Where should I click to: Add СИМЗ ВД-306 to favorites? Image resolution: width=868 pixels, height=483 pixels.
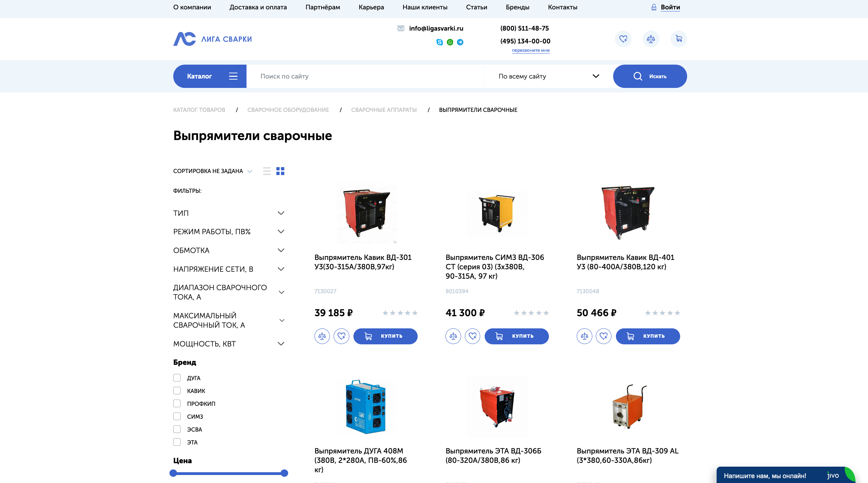coord(473,336)
